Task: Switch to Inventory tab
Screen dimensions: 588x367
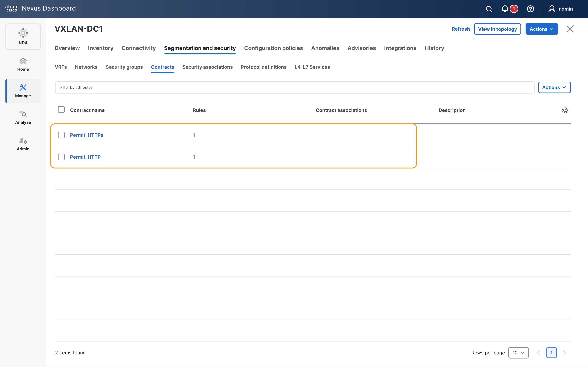Action: coord(101,48)
